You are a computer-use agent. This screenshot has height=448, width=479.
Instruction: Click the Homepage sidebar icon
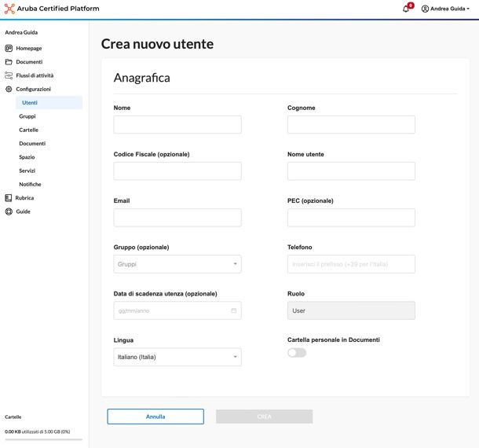[9, 48]
